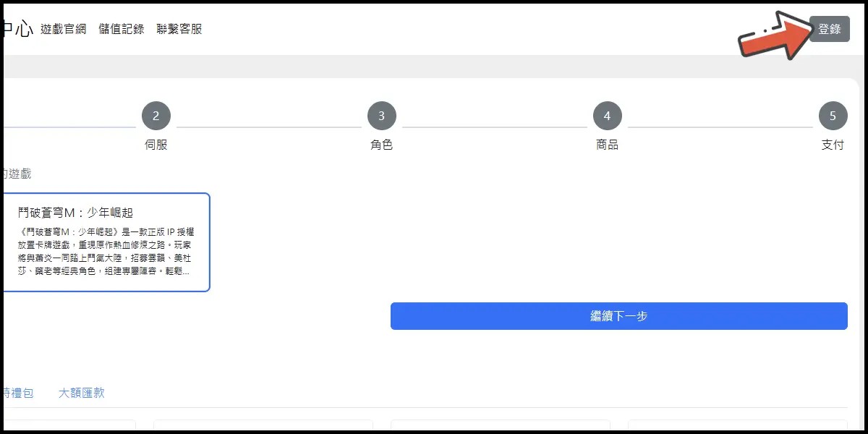Screen dimensions: 868x434
Task: Select the step 4 circle icon
Action: point(608,116)
